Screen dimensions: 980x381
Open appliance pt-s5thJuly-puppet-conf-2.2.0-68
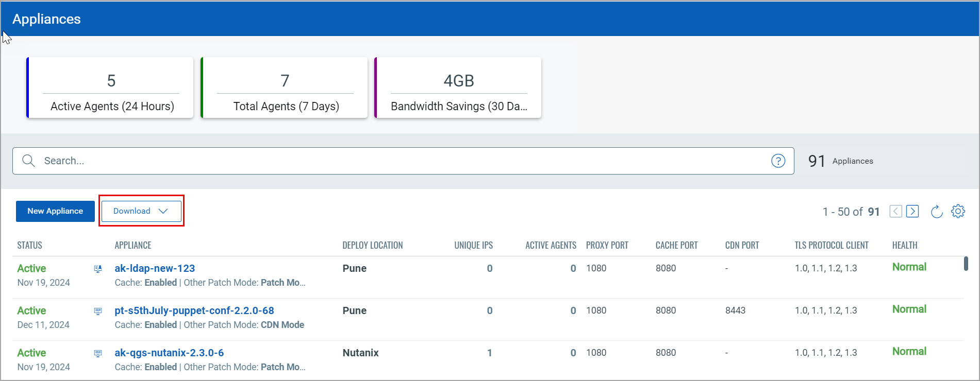194,310
